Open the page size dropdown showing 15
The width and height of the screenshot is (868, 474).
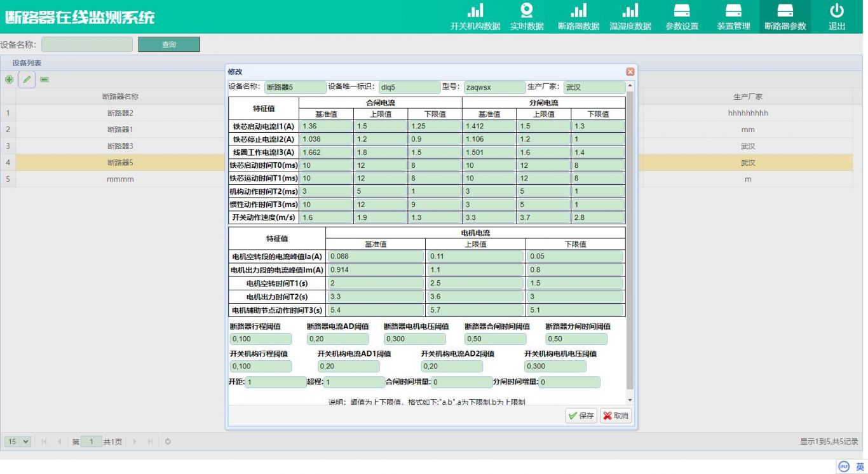tap(18, 442)
